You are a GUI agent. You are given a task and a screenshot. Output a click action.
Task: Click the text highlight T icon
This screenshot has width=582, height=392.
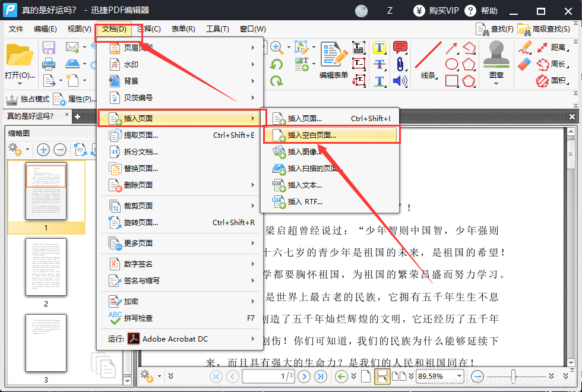point(379,48)
